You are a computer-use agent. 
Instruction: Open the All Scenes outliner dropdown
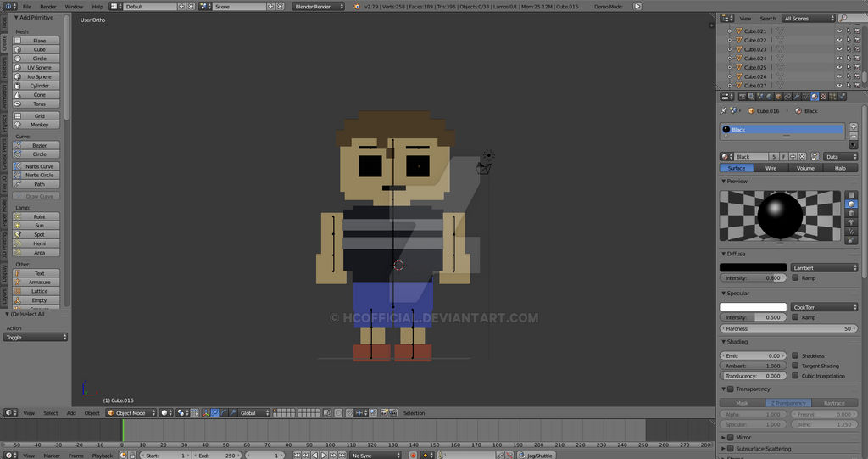809,19
